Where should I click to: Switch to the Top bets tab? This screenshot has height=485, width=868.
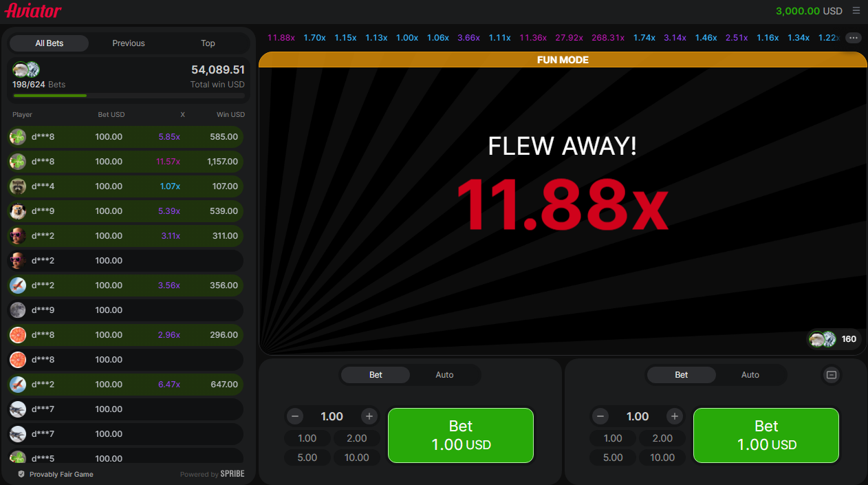tap(208, 43)
